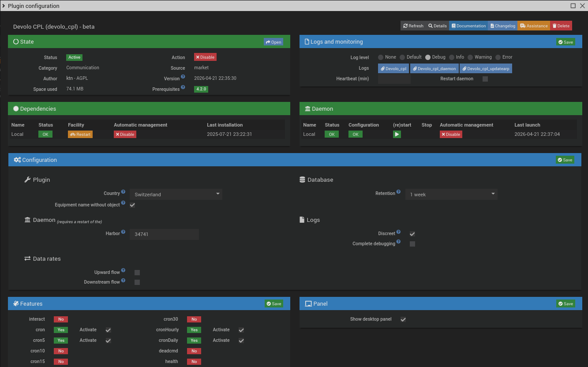588x367 pixels.
Task: Click the Prerequisites help question icon
Action: [183, 87]
